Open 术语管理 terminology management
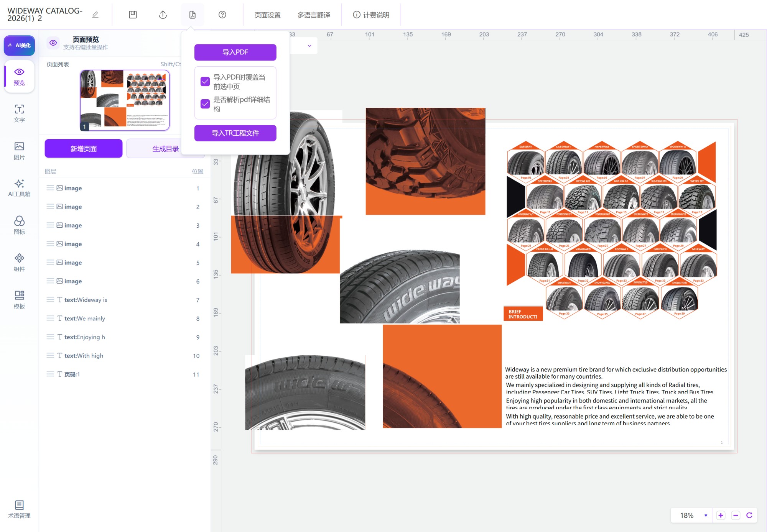Image resolution: width=767 pixels, height=532 pixels. (19, 510)
